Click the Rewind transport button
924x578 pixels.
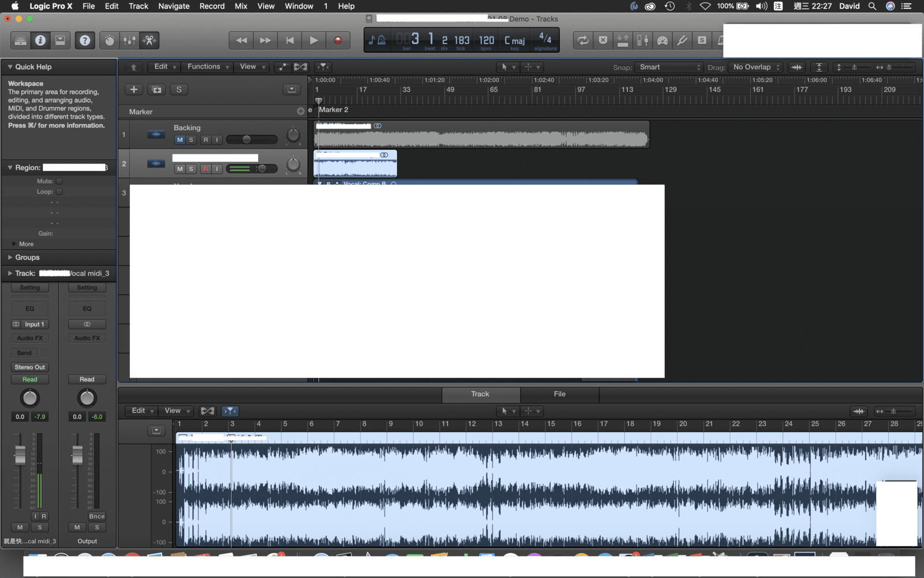click(x=241, y=40)
